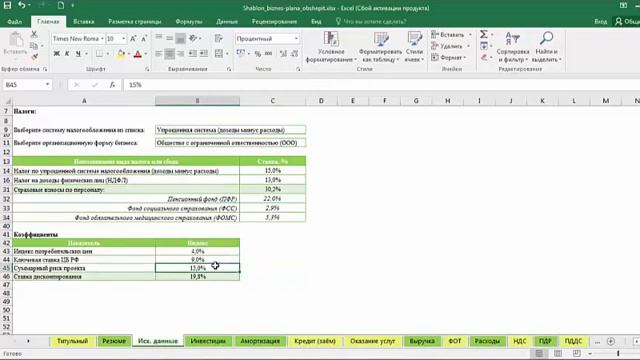Open the Файл tab

coord(14,22)
